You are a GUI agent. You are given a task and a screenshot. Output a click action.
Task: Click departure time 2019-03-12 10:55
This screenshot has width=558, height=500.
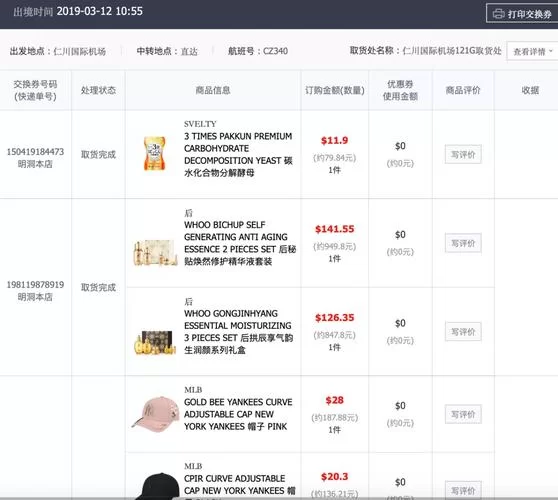coord(100,11)
